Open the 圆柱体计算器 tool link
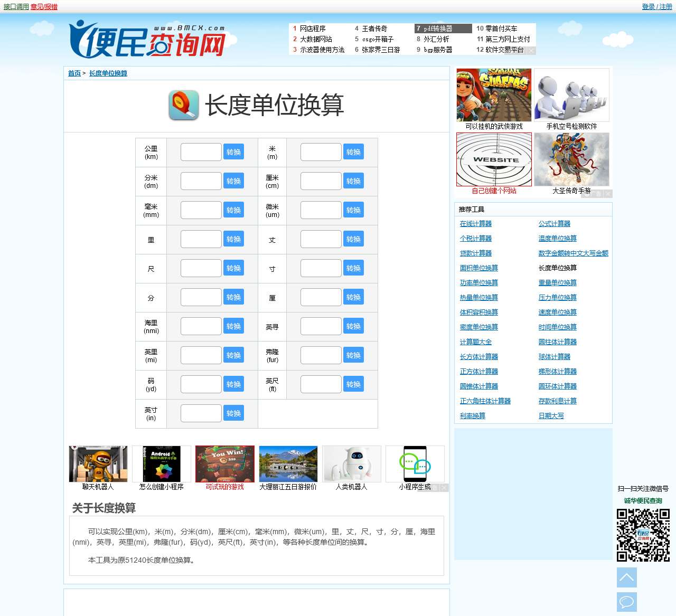This screenshot has width=676, height=616. pyautogui.click(x=558, y=342)
